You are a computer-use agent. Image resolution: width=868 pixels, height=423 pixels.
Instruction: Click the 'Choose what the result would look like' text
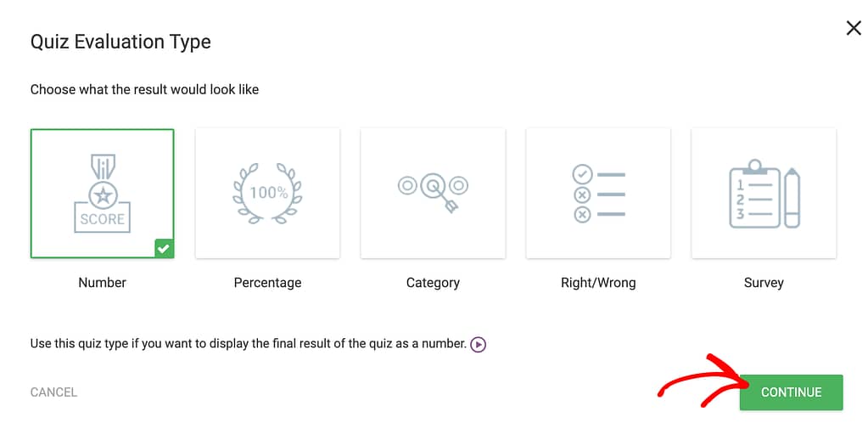click(144, 89)
